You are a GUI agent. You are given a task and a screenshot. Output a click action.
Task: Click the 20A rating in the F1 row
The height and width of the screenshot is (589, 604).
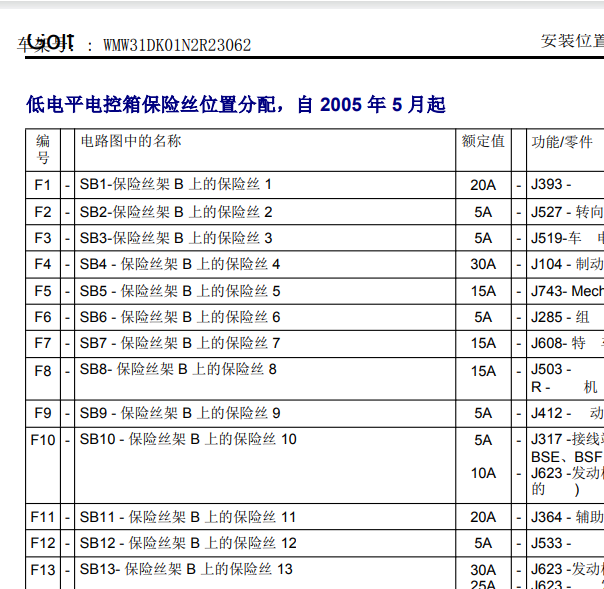point(483,185)
